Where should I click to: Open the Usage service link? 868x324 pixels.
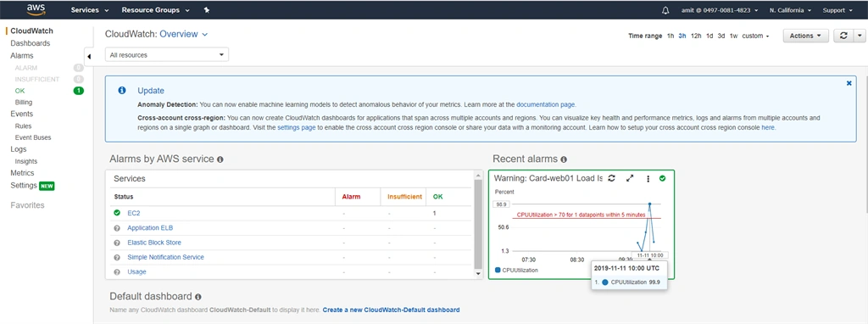click(136, 272)
